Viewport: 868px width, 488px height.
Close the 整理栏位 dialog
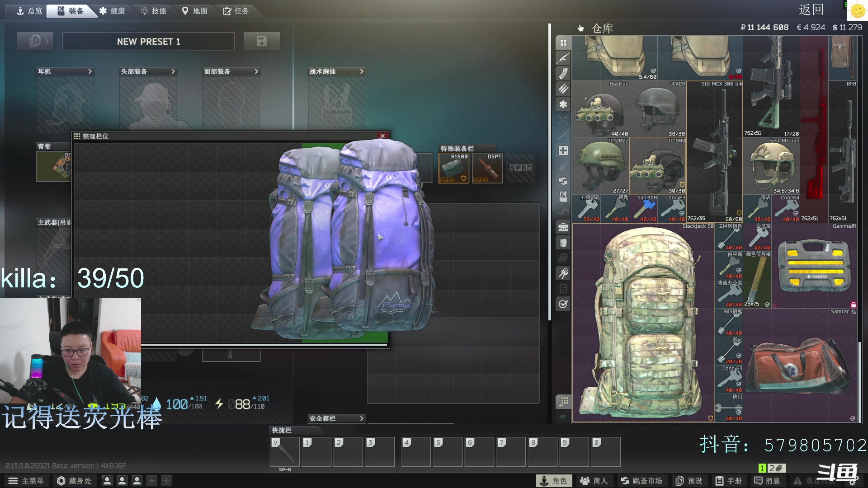click(x=382, y=136)
